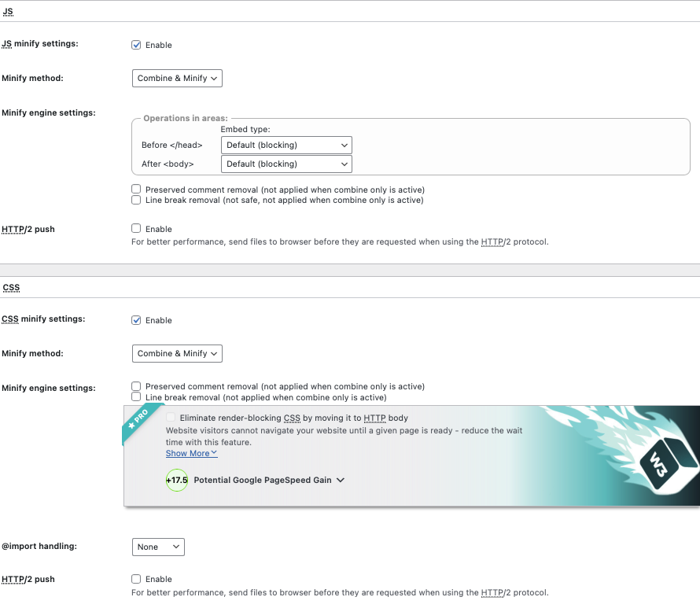The image size is (700, 608).
Task: Click the JS minify settings label
Action: tap(40, 43)
